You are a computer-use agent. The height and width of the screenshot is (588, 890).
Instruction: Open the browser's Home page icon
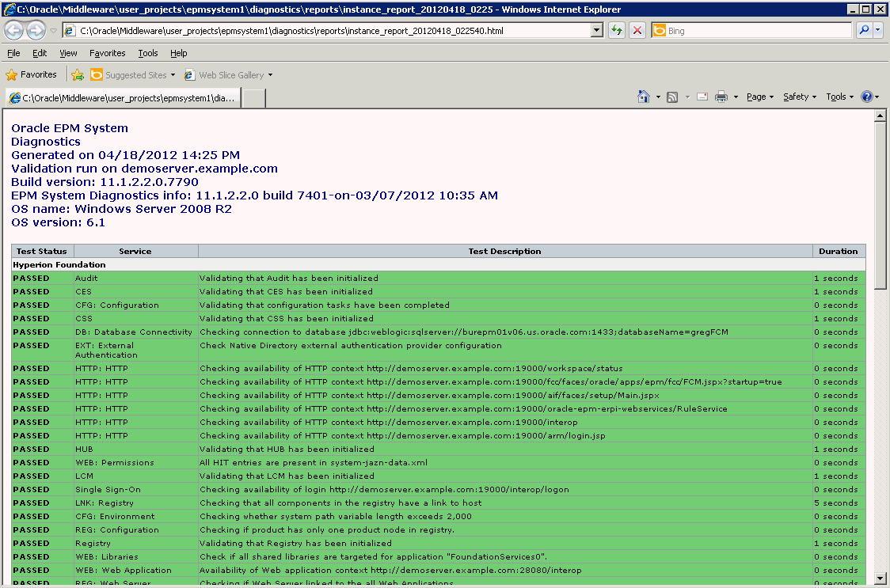[645, 96]
